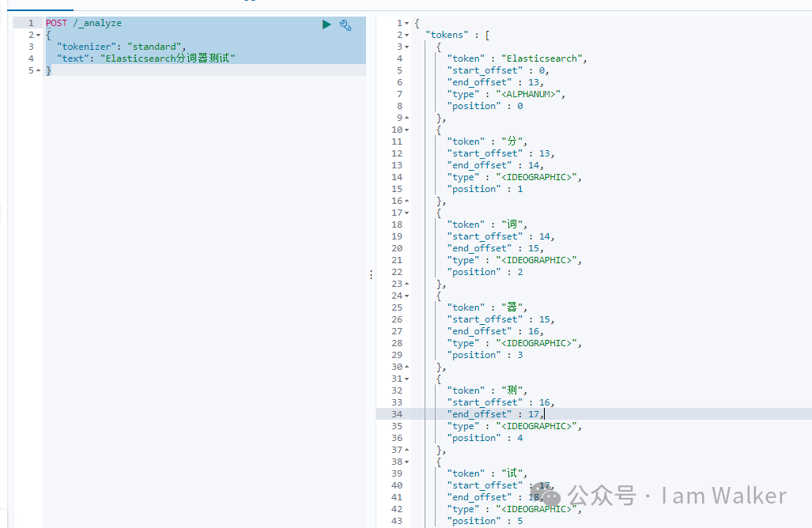Collapse fold arrow at request line 5
Screen dimensions: 812x528
38,70
